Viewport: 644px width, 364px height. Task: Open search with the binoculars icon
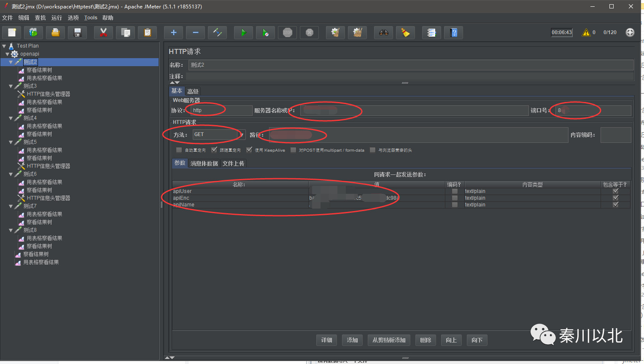pos(383,32)
